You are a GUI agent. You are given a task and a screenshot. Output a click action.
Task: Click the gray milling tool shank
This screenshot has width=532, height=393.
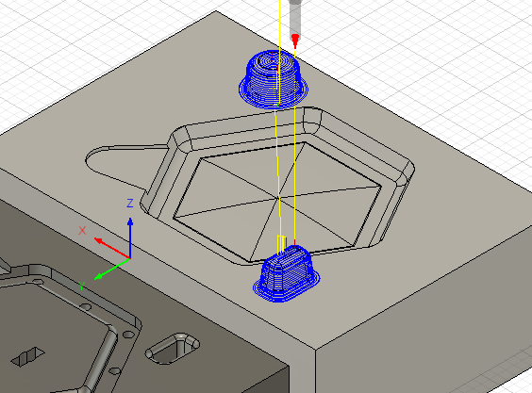[x=295, y=17]
